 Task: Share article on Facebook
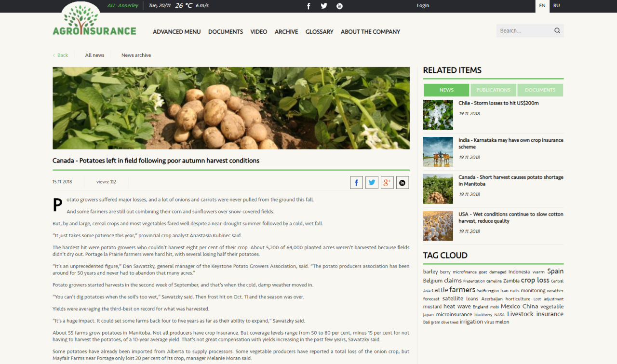click(356, 182)
